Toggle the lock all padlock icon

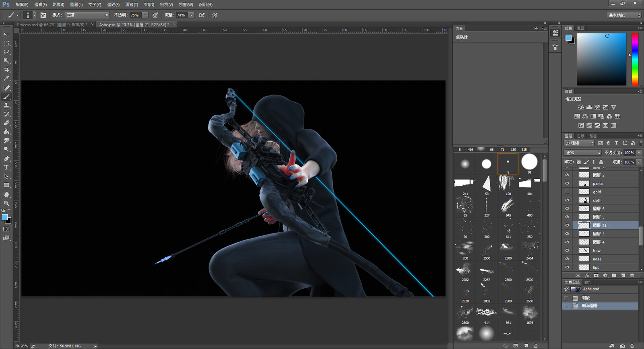pos(601,162)
